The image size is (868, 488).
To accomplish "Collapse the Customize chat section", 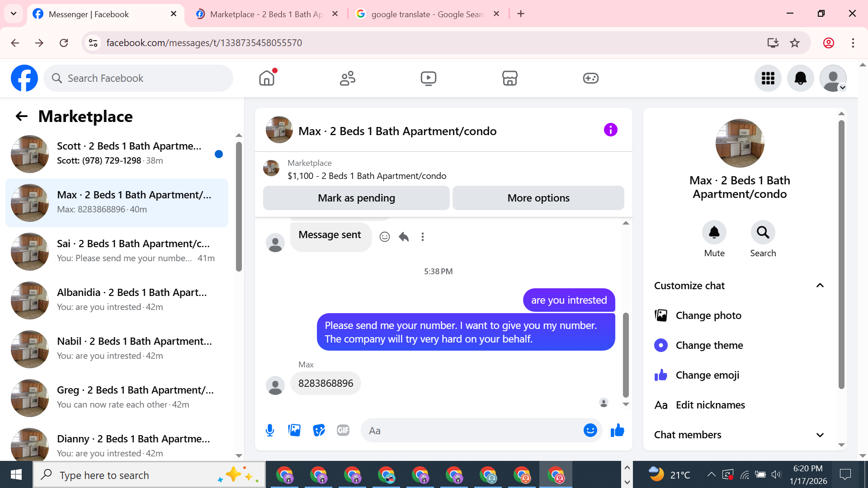I will click(x=820, y=286).
